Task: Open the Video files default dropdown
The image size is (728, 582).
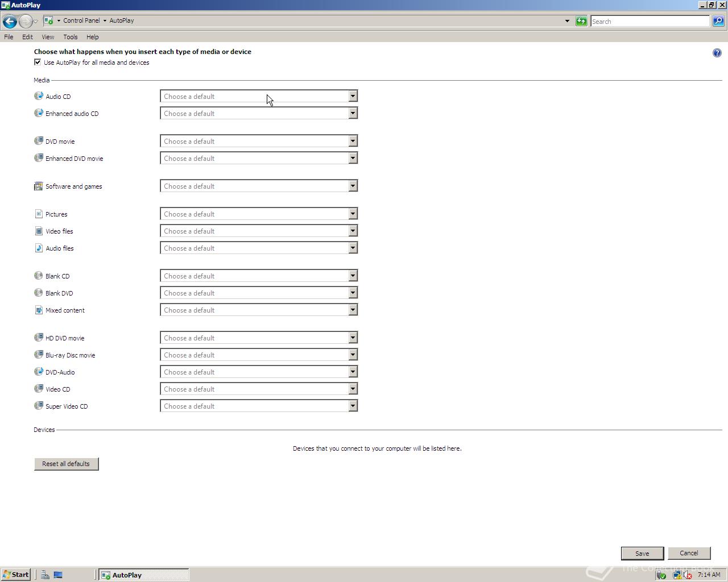Action: pos(259,231)
